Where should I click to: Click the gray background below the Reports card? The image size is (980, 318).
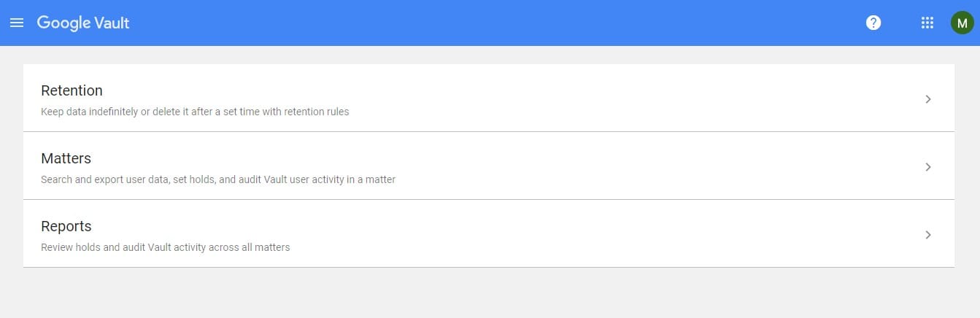pyautogui.click(x=489, y=293)
